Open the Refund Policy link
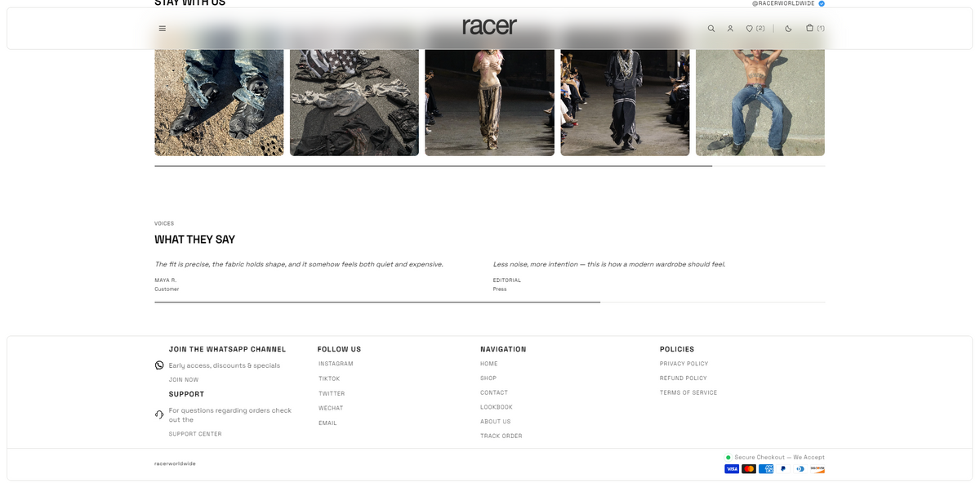 click(x=684, y=378)
